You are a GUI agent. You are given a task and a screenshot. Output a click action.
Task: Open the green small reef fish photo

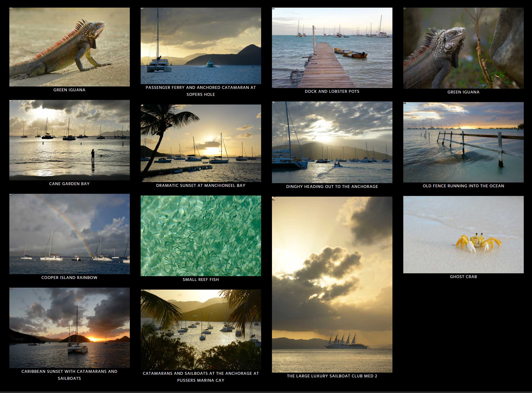click(201, 236)
